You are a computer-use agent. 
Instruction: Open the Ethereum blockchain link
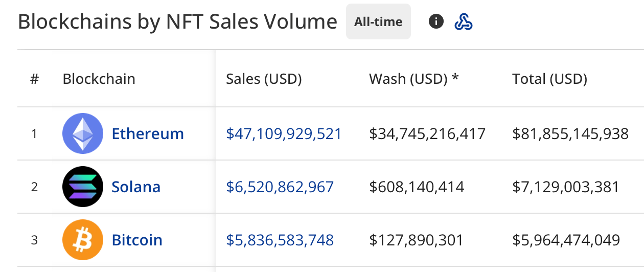[148, 134]
